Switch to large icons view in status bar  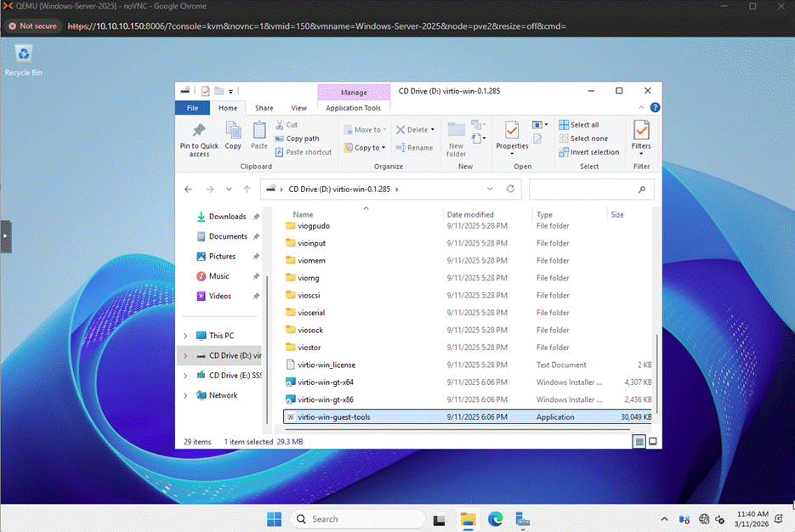[652, 442]
